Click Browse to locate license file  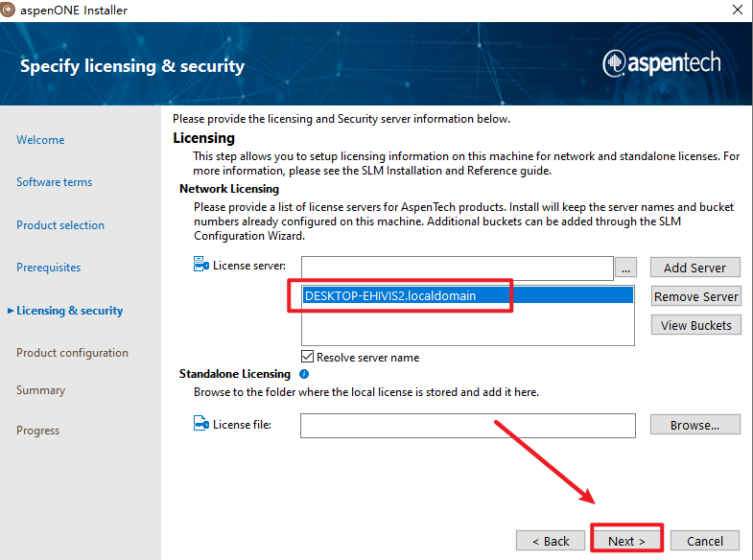(695, 425)
